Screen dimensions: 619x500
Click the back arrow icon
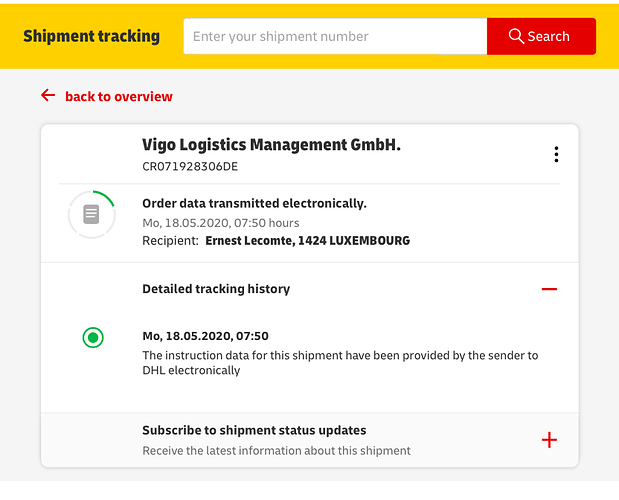(48, 95)
